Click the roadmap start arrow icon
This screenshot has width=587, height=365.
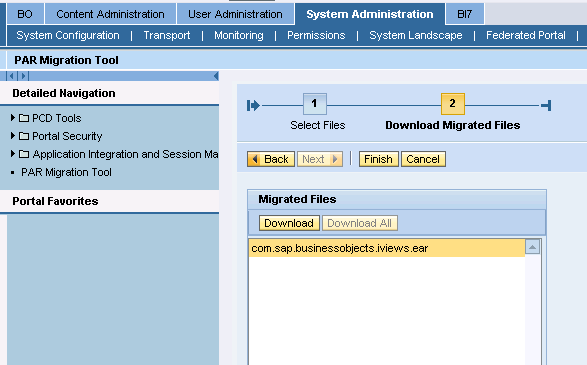pos(253,106)
